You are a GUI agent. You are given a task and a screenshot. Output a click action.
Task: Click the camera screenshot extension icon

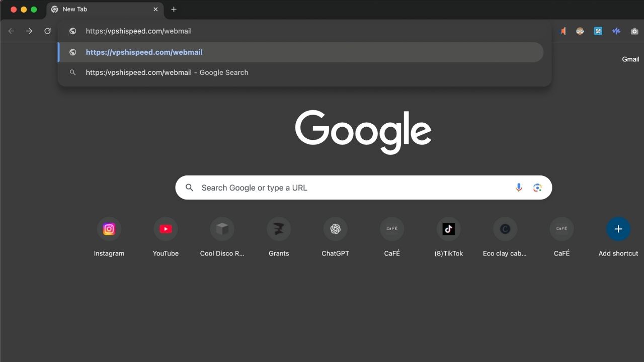coord(634,31)
